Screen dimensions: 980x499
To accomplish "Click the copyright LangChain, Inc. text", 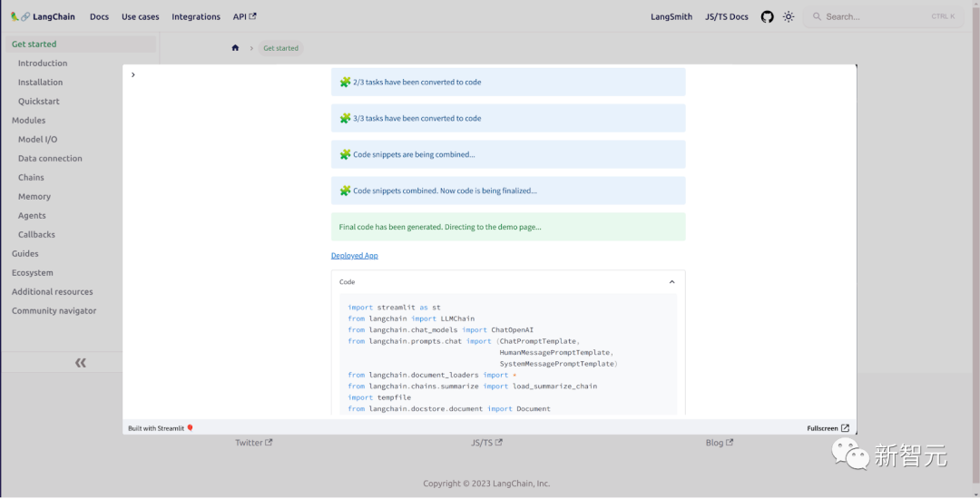I will [486, 484].
